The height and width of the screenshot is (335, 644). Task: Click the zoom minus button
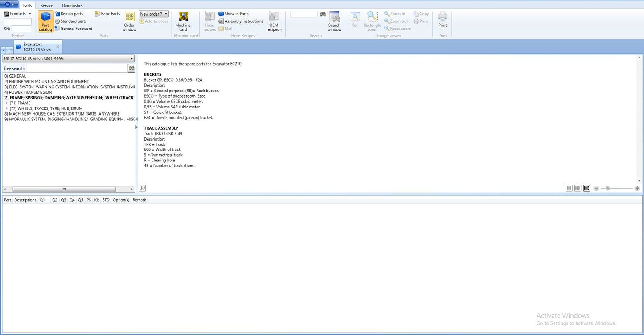click(x=596, y=188)
